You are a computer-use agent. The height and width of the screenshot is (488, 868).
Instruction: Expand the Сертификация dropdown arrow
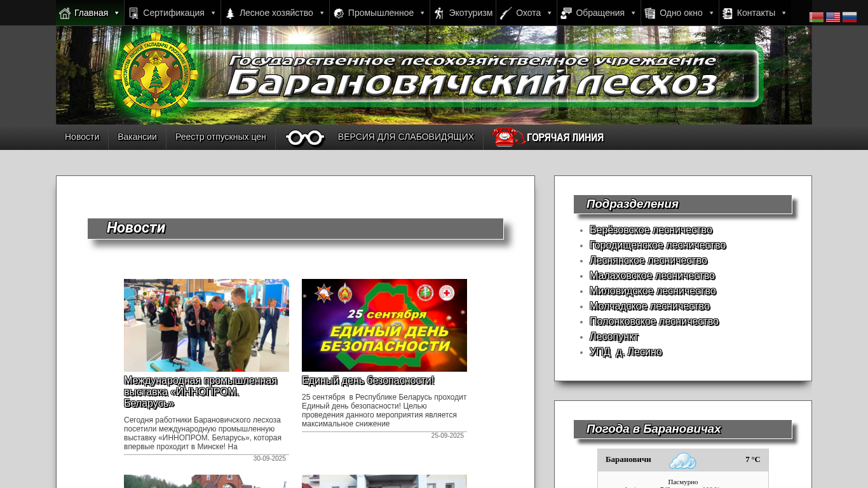click(x=214, y=13)
